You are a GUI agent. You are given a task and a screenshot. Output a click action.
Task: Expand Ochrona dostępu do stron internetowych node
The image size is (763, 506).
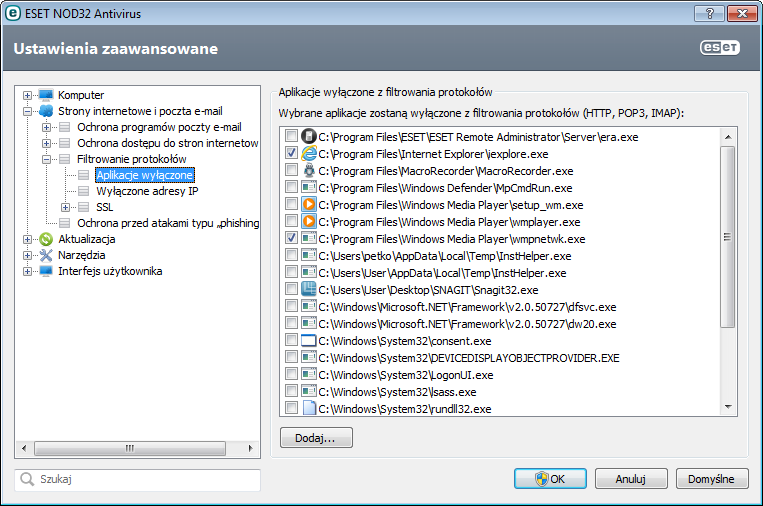[x=46, y=144]
